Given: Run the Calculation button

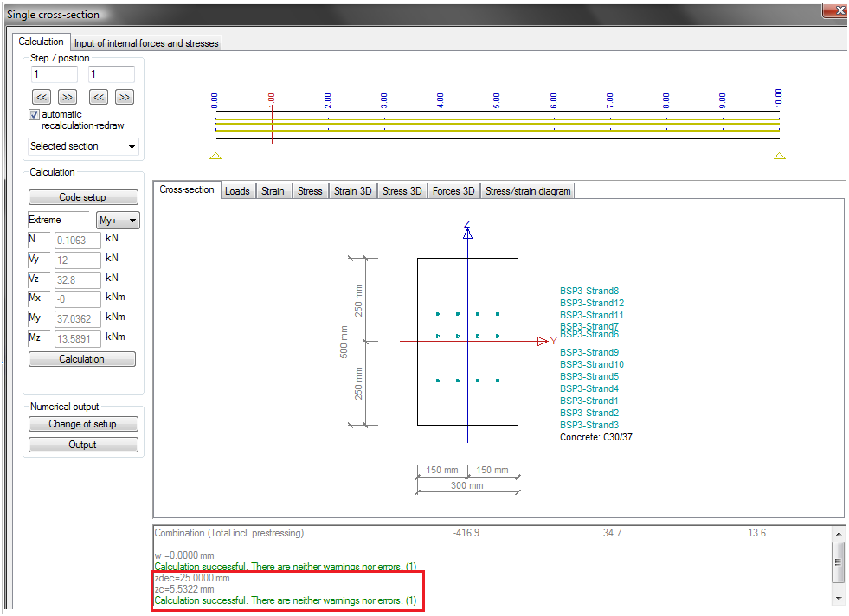Looking at the screenshot, I should pyautogui.click(x=82, y=359).
